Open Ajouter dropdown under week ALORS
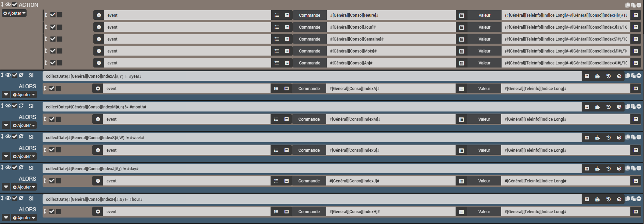 tap(24, 156)
